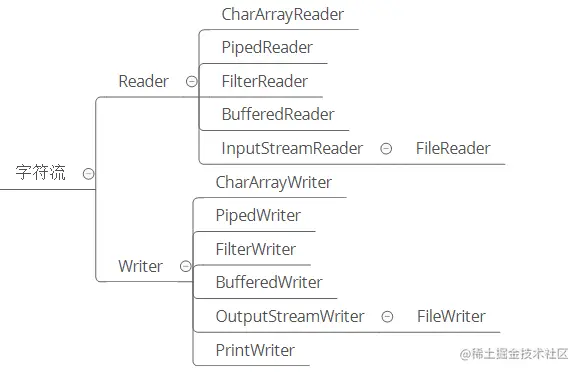Image resolution: width=580 pixels, height=372 pixels.
Task: Click the InputStreamReader node label
Action: coord(292,149)
